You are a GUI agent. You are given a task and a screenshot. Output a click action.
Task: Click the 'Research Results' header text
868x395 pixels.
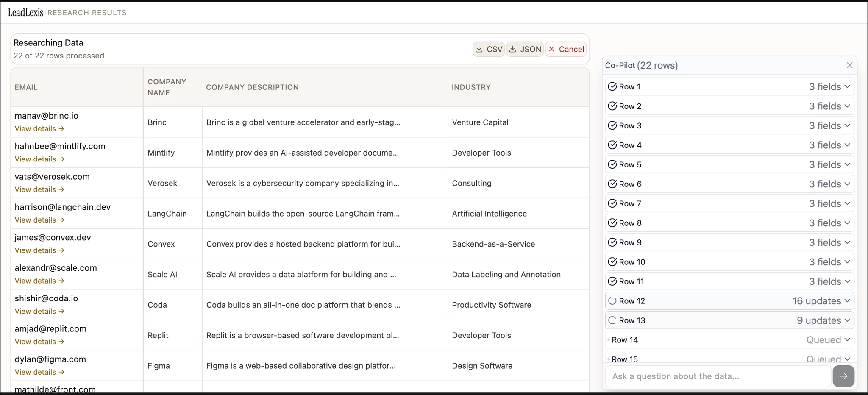pyautogui.click(x=87, y=13)
